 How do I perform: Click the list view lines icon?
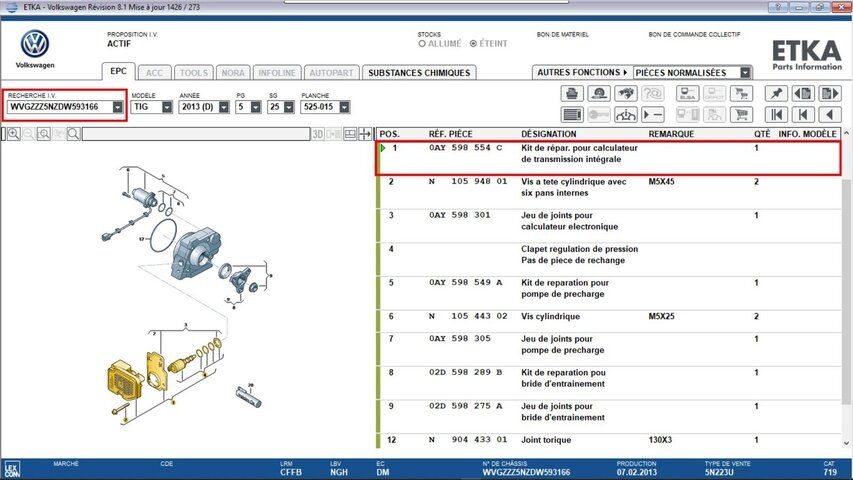pyautogui.click(x=572, y=115)
